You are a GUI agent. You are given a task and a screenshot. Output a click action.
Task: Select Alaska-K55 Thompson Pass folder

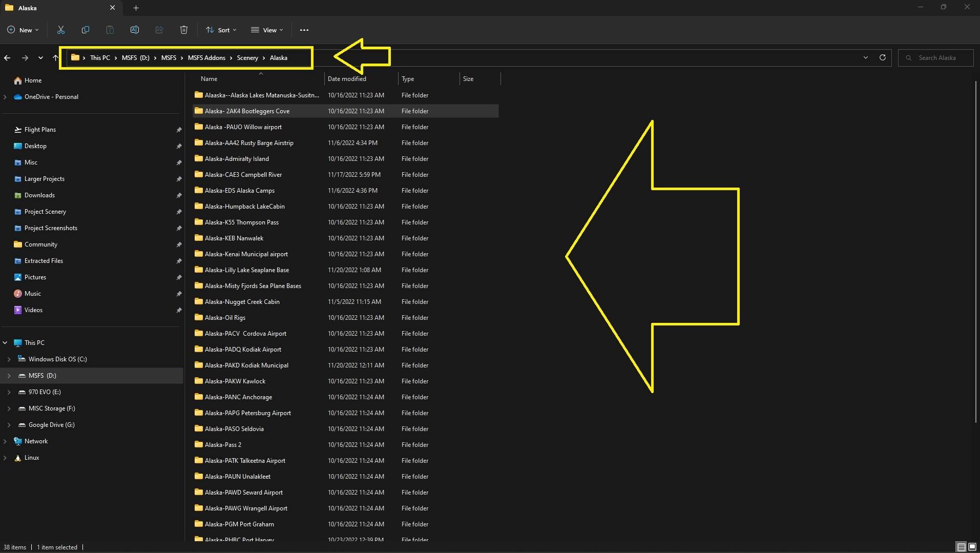(346, 222)
